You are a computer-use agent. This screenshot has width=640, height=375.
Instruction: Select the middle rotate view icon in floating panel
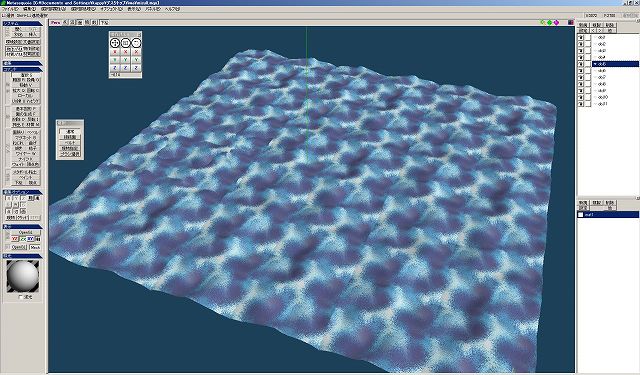(125, 42)
